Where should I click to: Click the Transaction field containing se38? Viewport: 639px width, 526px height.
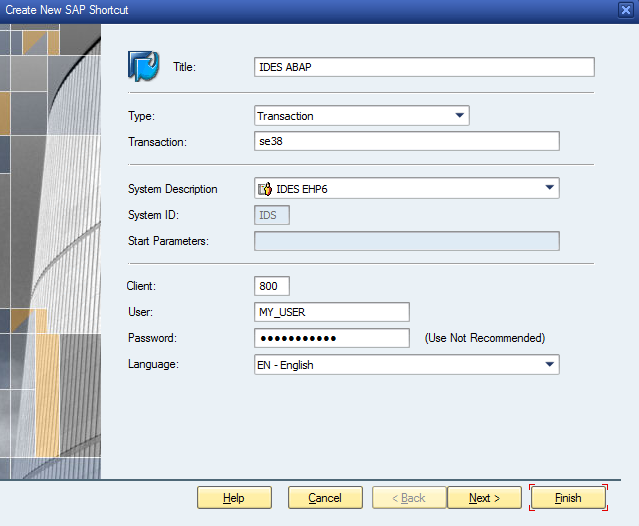(x=407, y=141)
